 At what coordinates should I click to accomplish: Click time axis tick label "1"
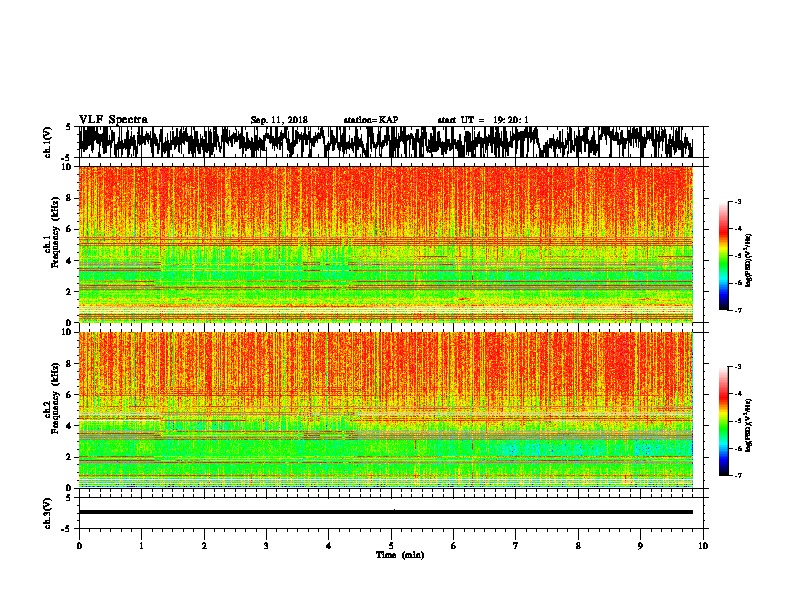[141, 546]
